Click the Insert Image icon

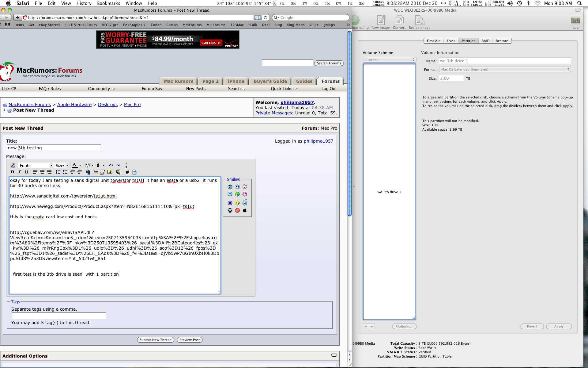pyautogui.click(x=110, y=172)
